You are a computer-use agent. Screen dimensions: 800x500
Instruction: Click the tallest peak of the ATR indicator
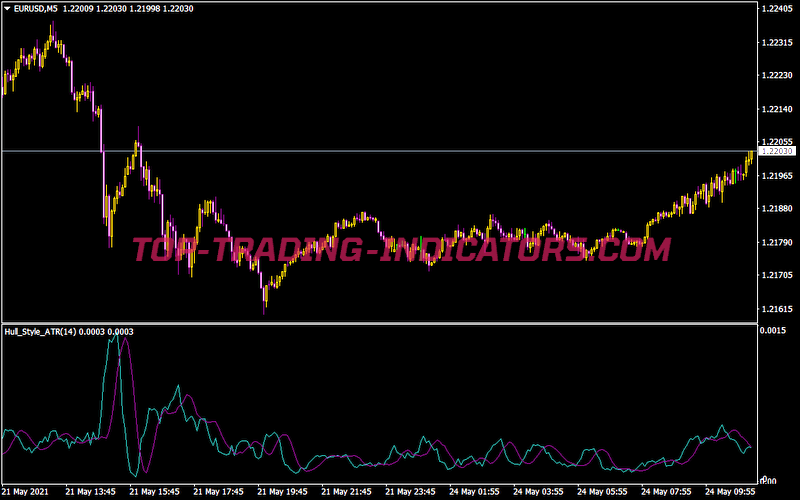click(116, 339)
